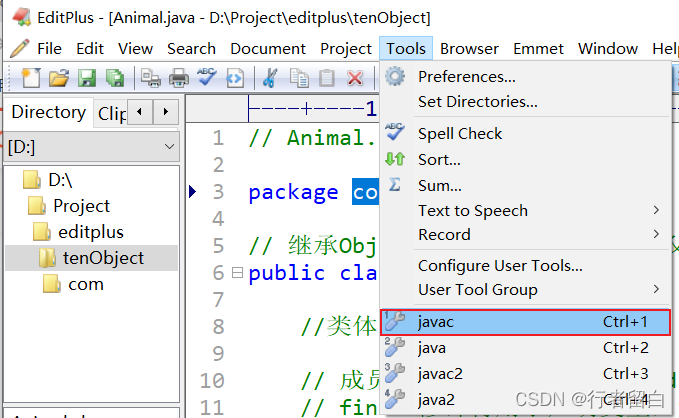Viewport: 679px width, 418px height.
Task: Choose Configure User Tools... entry
Action: coord(526,266)
